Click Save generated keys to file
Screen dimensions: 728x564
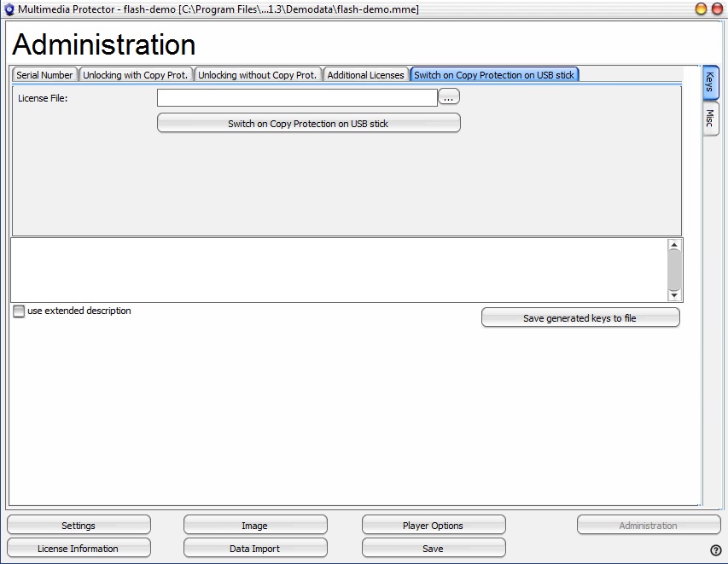click(x=580, y=318)
